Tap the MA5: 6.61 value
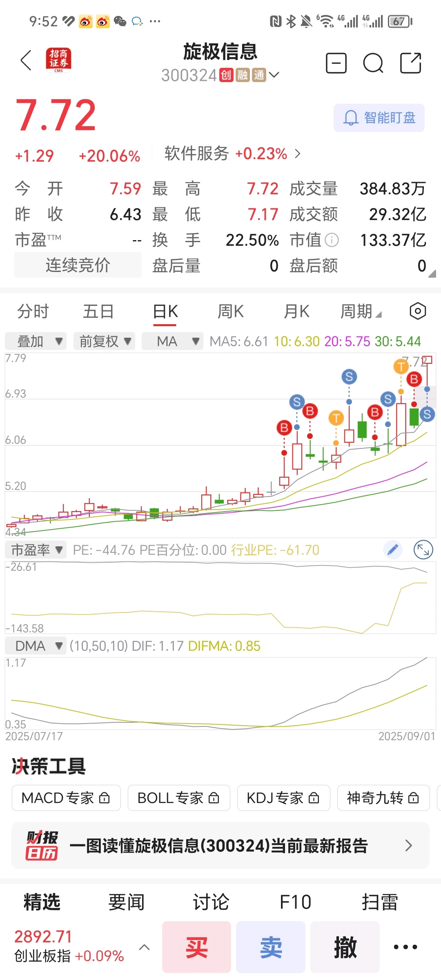The image size is (441, 980). coord(239,341)
